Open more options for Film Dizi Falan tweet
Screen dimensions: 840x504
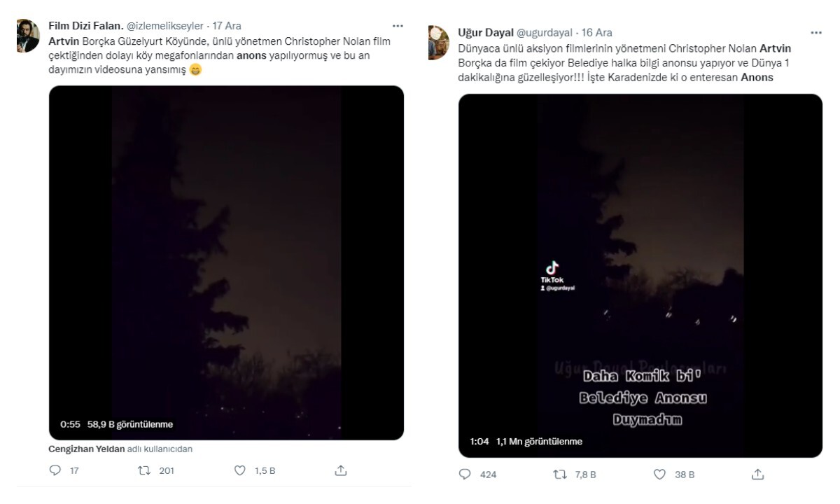tap(398, 26)
